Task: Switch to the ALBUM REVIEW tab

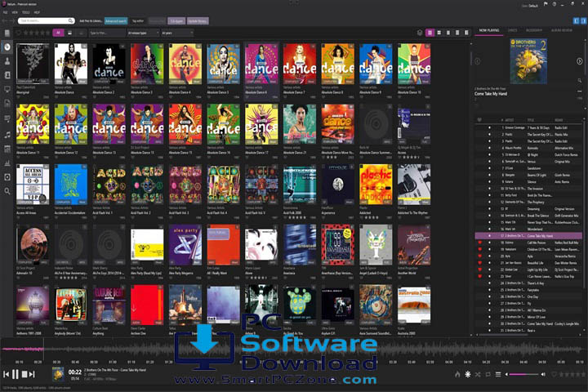Action: coord(561,30)
